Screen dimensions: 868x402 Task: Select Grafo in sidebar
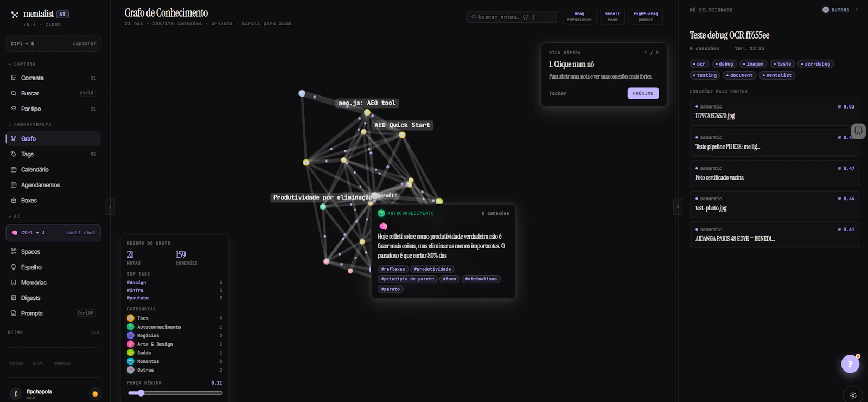click(x=53, y=139)
